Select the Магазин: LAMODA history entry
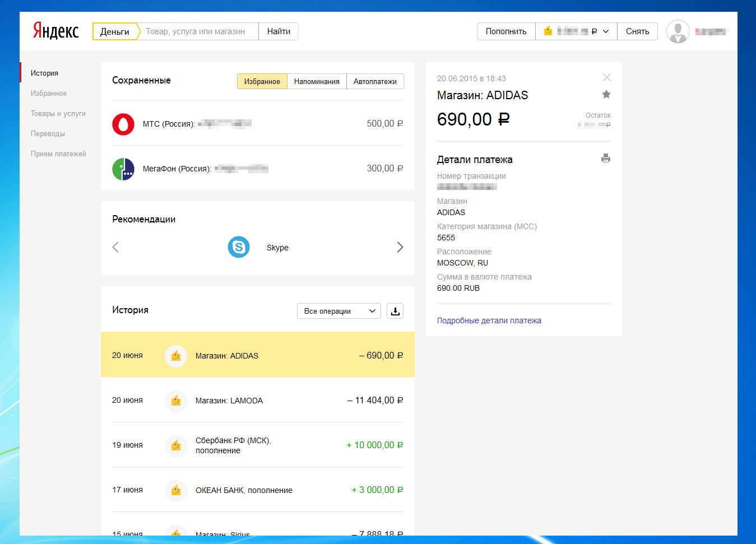 tap(258, 400)
